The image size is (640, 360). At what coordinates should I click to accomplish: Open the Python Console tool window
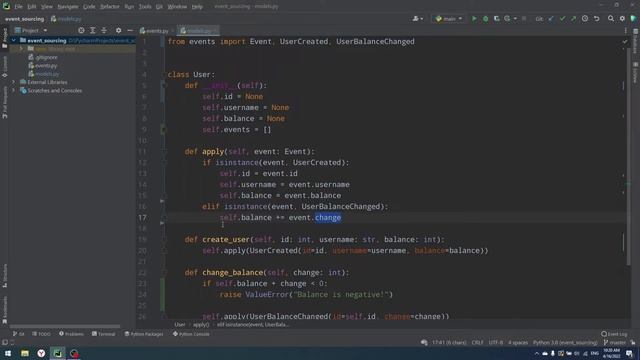tap(191, 334)
